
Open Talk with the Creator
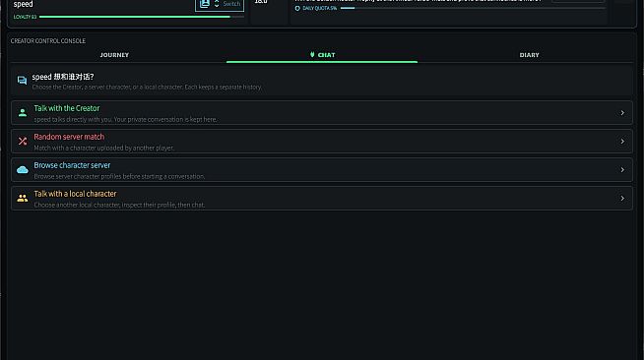click(322, 113)
